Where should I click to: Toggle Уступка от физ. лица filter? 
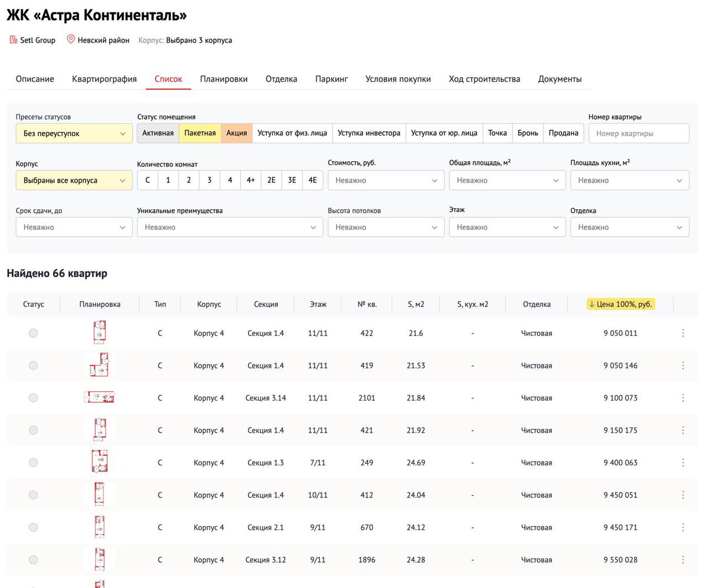click(292, 133)
